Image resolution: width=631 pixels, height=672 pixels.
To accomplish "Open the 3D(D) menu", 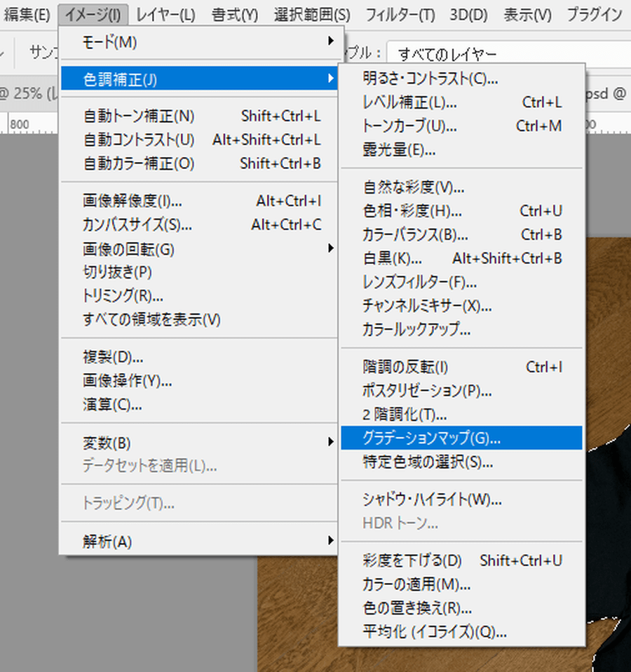I will click(x=468, y=15).
